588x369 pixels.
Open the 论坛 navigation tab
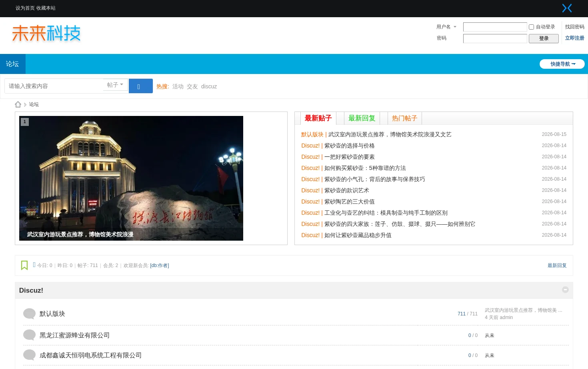click(12, 64)
